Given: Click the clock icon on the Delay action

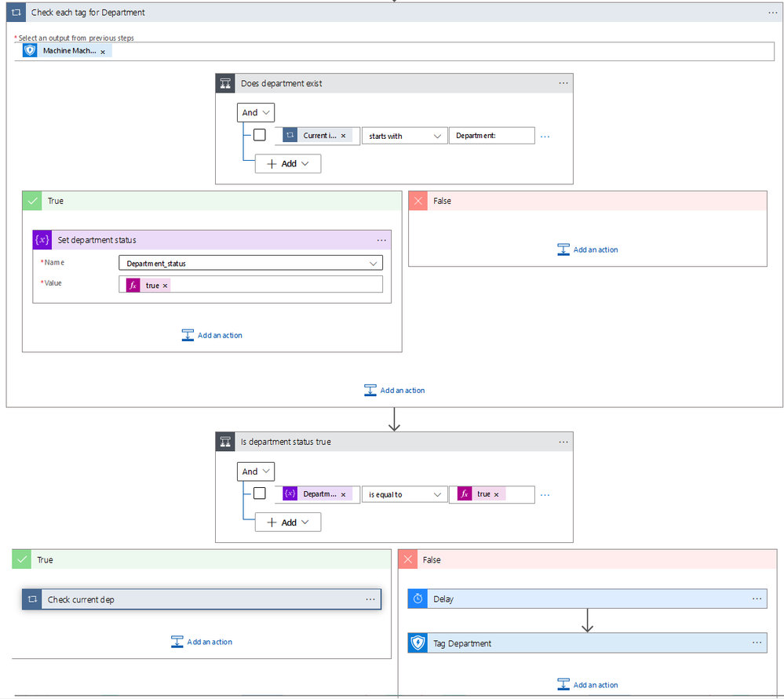Looking at the screenshot, I should 417,599.
